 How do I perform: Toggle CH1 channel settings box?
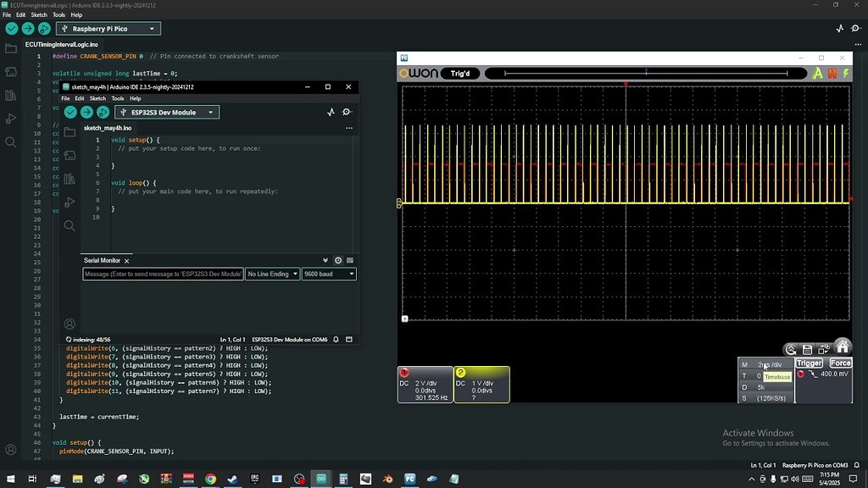[424, 383]
